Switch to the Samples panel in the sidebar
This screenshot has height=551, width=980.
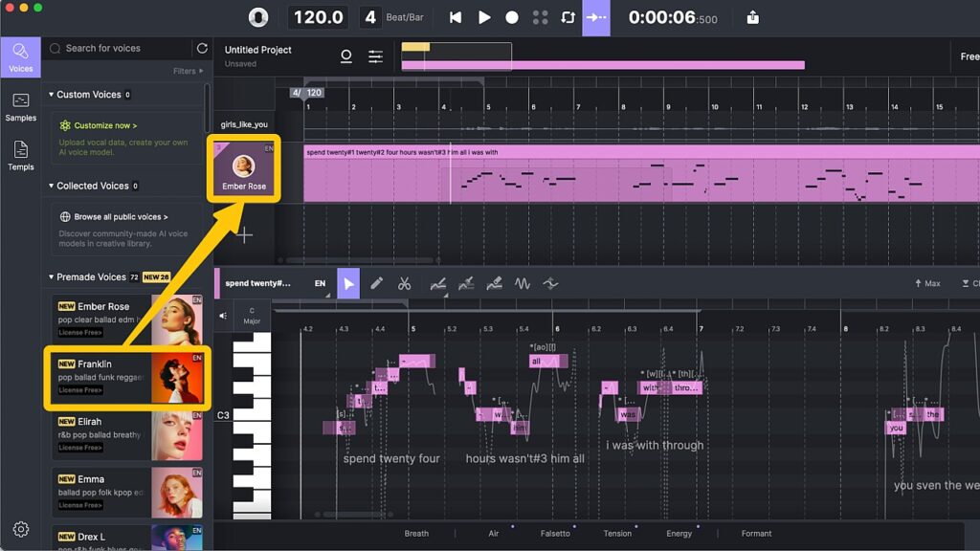coord(21,107)
